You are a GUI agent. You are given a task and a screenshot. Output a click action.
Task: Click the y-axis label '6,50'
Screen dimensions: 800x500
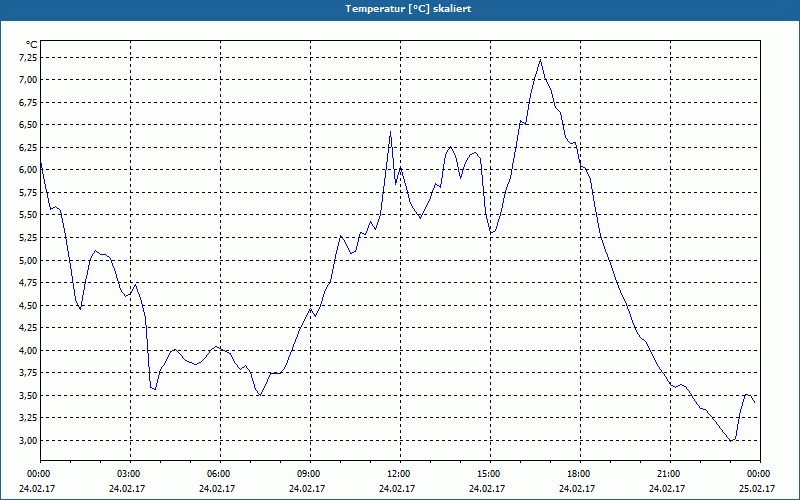tap(28, 125)
